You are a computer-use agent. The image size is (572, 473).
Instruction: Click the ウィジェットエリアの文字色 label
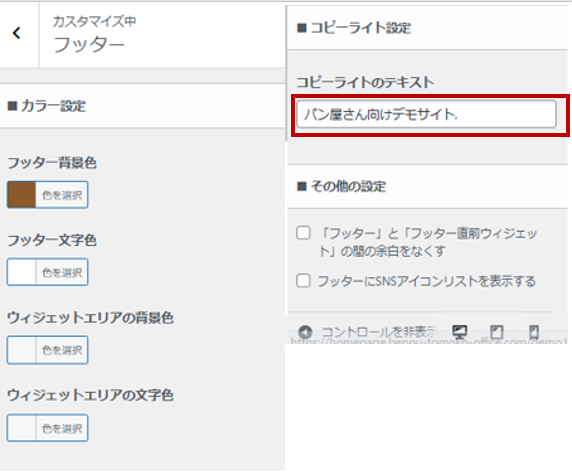[90, 395]
